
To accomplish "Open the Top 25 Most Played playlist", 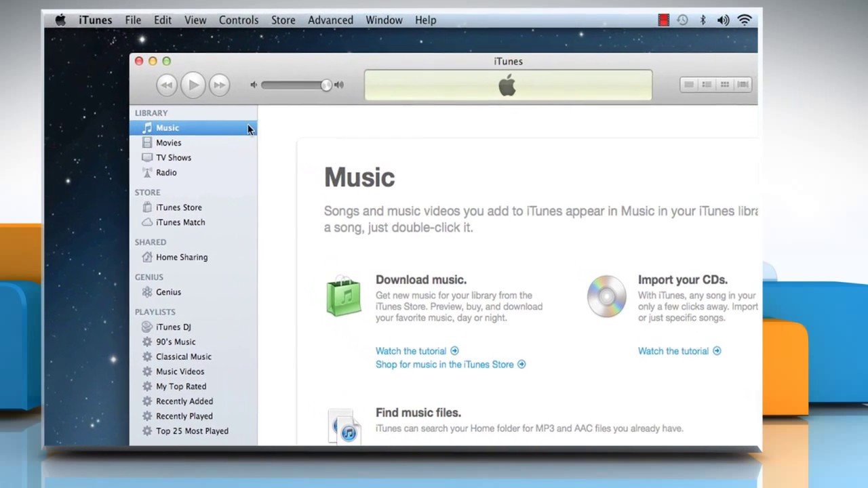I will point(193,431).
